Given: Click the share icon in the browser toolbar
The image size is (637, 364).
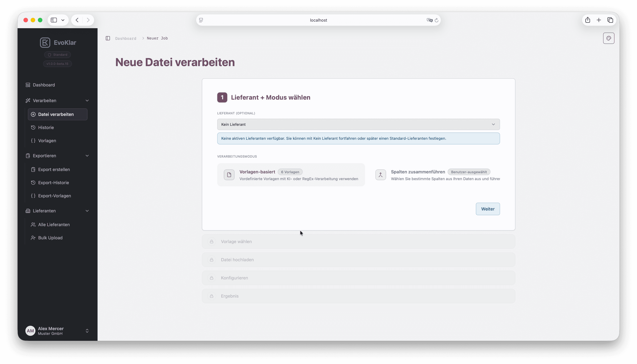Looking at the screenshot, I should point(587,20).
